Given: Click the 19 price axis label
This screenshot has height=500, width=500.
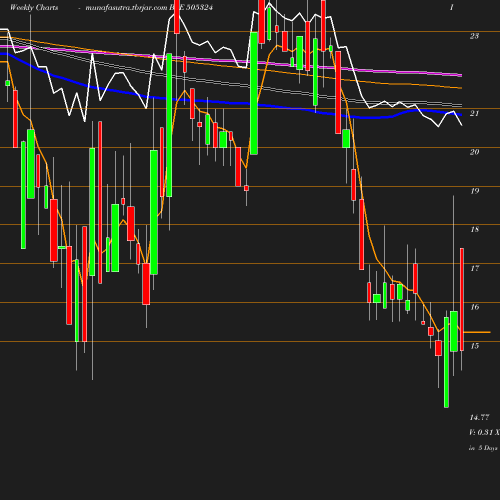Looking at the screenshot, I should 475,191.
